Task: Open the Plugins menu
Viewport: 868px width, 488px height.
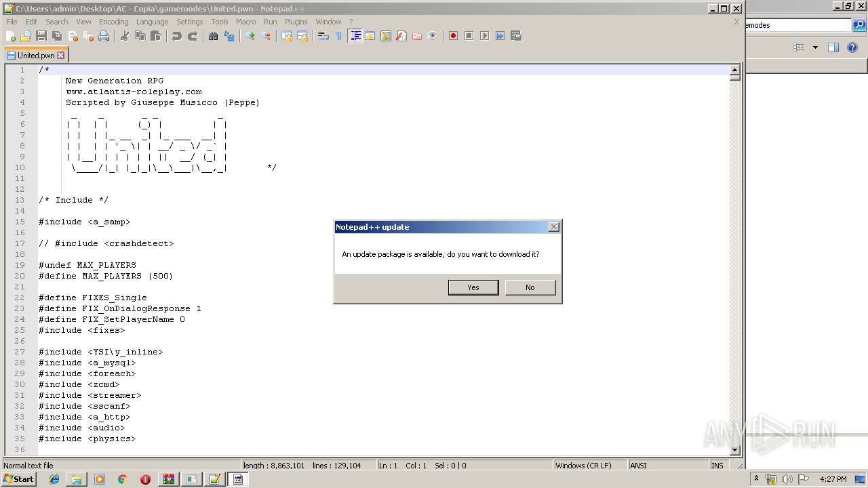Action: (296, 22)
